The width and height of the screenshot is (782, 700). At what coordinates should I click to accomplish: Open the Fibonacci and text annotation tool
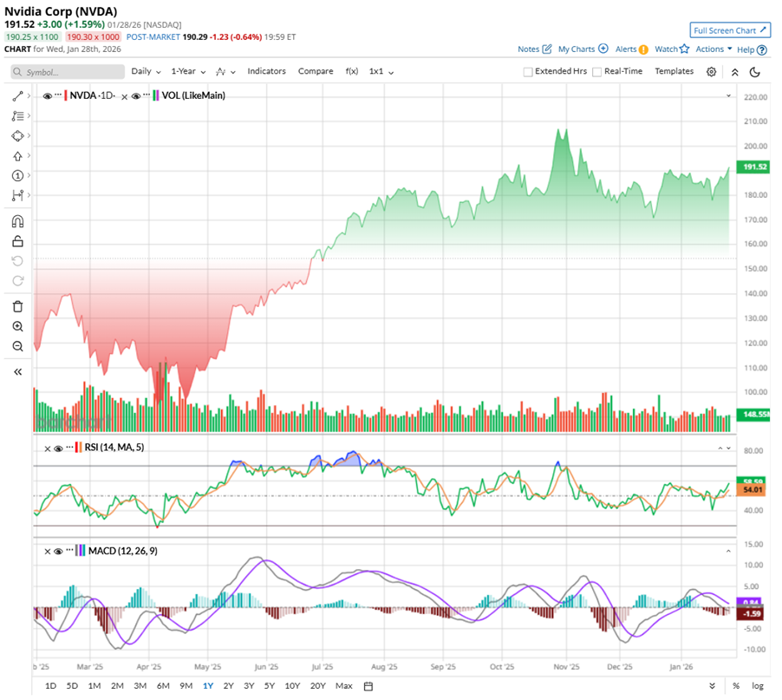pyautogui.click(x=17, y=115)
